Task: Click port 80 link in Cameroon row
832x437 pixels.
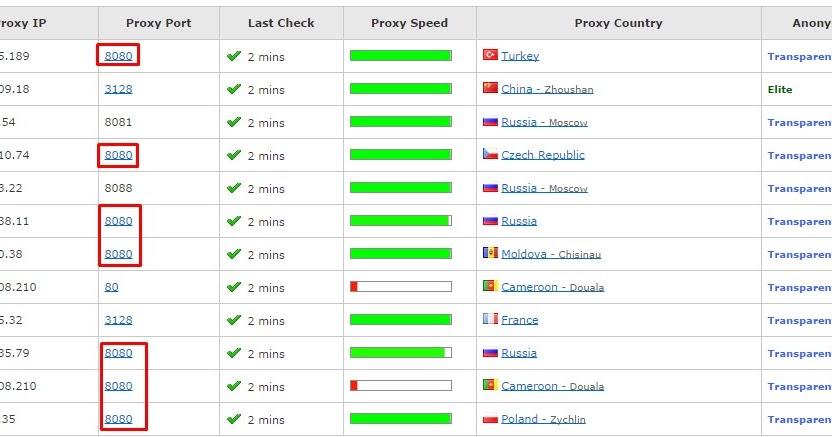Action: (x=111, y=287)
